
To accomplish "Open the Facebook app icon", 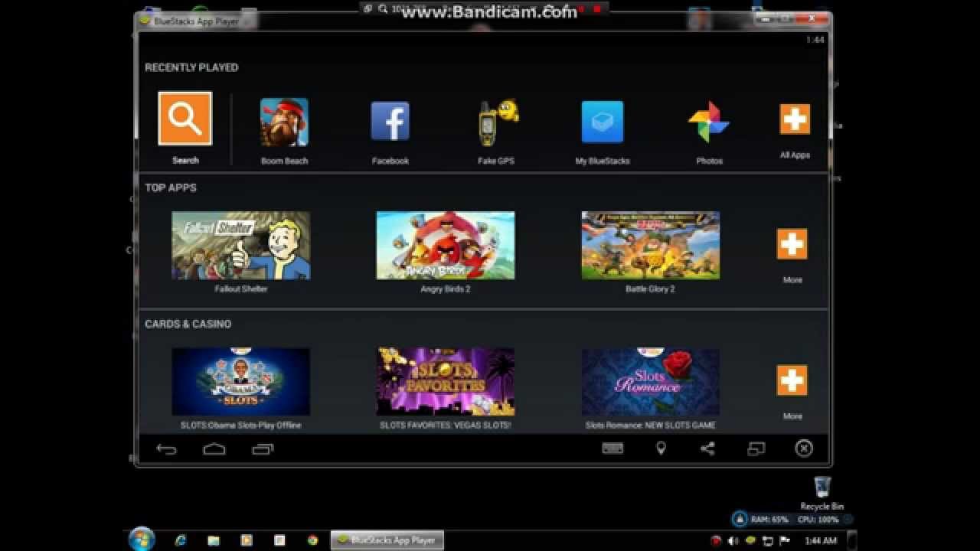I will click(x=390, y=121).
